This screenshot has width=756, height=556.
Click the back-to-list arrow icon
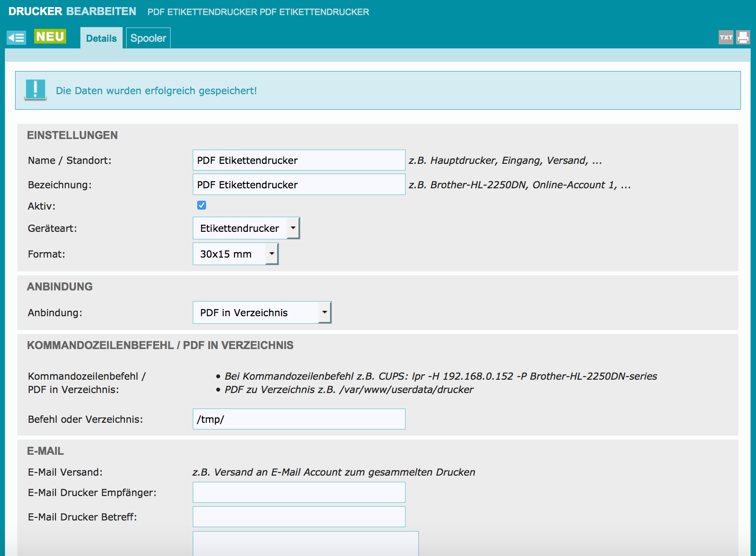click(16, 38)
